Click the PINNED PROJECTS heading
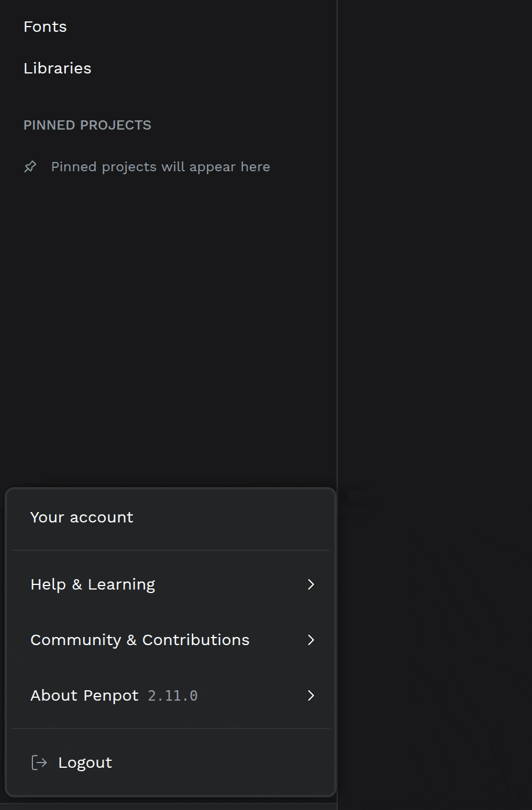The image size is (532, 810). click(x=87, y=125)
